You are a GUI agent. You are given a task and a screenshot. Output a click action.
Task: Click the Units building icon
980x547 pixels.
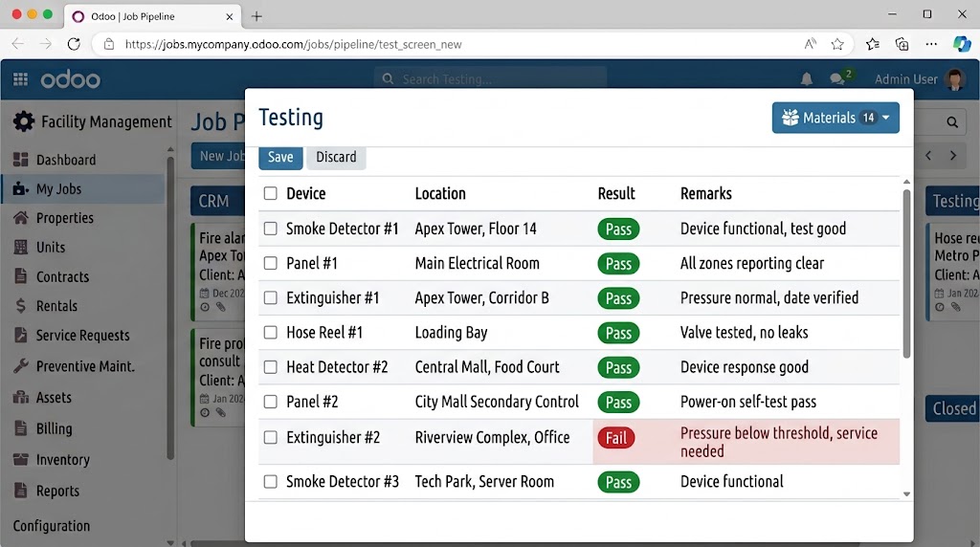21,247
